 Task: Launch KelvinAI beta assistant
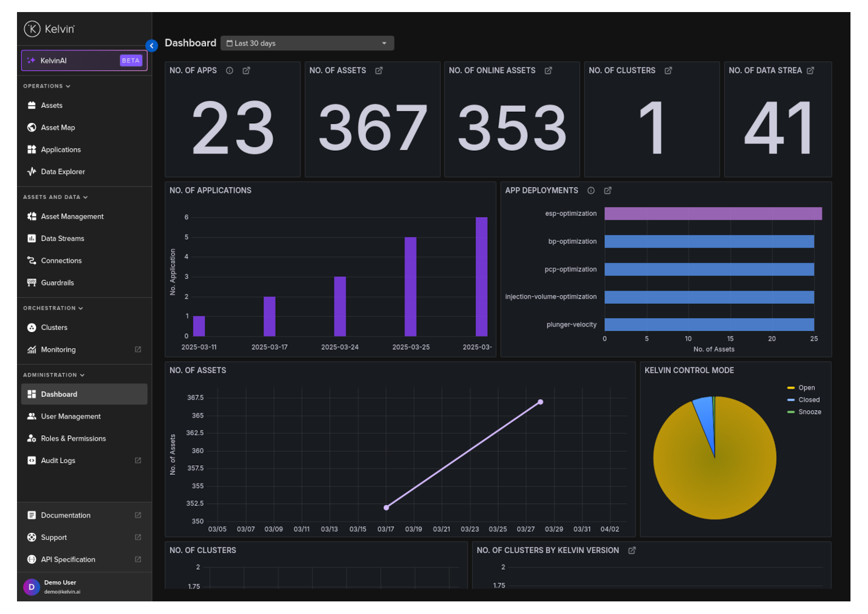[84, 61]
